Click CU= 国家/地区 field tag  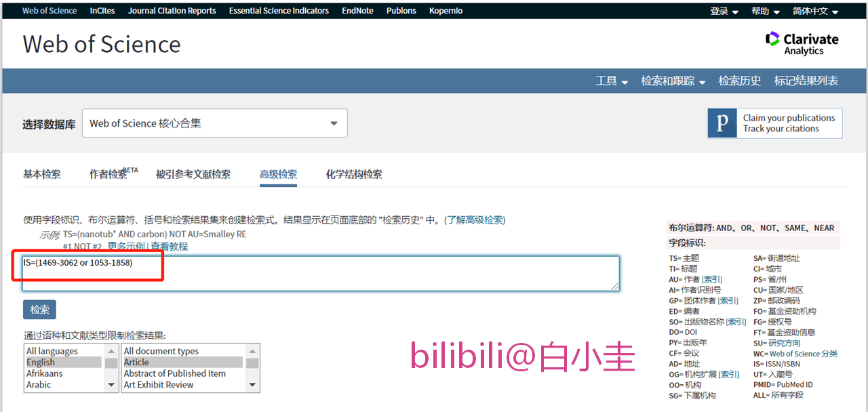(778, 290)
